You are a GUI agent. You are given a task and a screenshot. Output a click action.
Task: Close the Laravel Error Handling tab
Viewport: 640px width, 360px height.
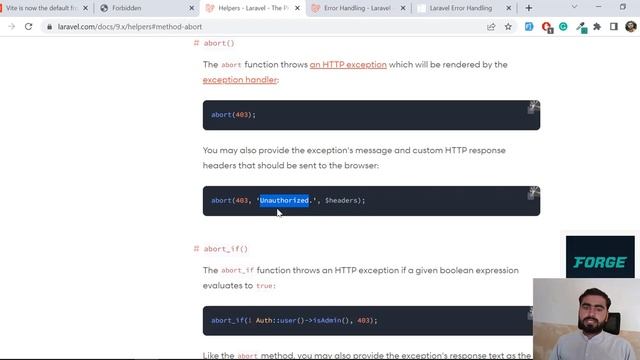tap(509, 8)
